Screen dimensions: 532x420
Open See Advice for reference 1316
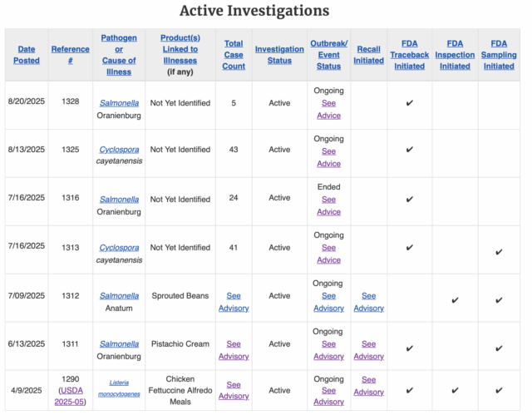(x=329, y=205)
